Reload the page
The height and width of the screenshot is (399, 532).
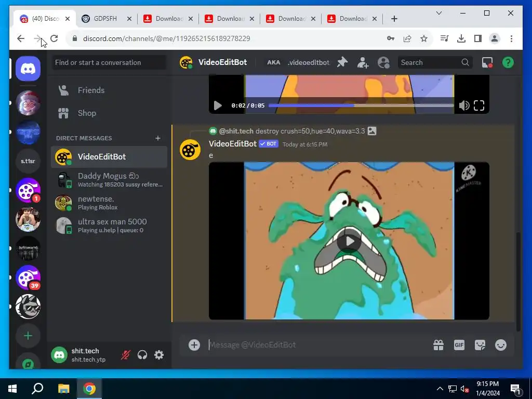pyautogui.click(x=54, y=38)
